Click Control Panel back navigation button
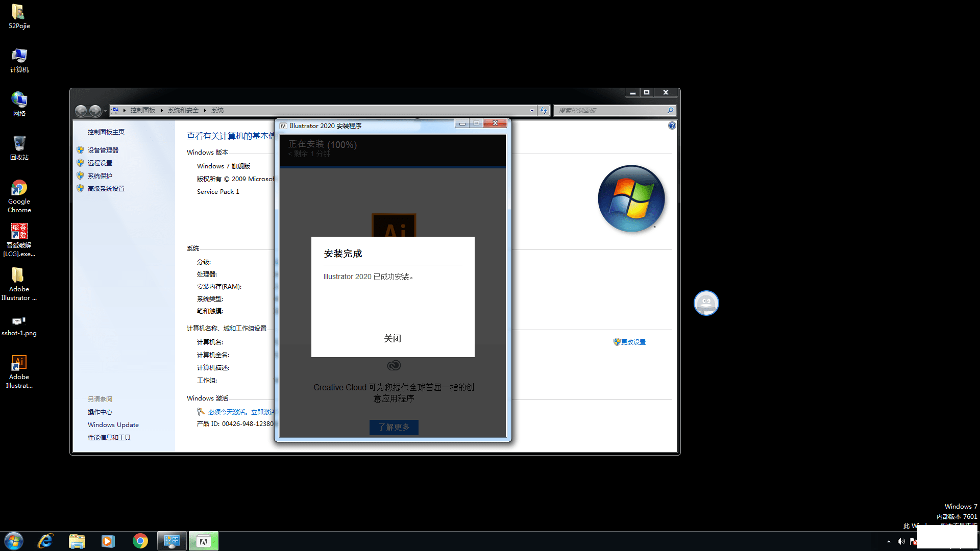 click(x=81, y=110)
